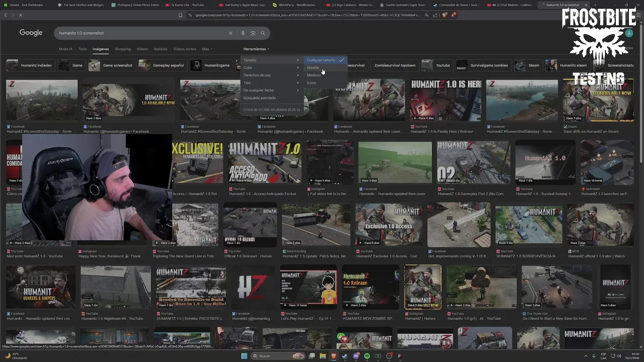Expand the 'Tipo' filter submenu
Viewport: 644px width, 362px height.
pos(271,82)
